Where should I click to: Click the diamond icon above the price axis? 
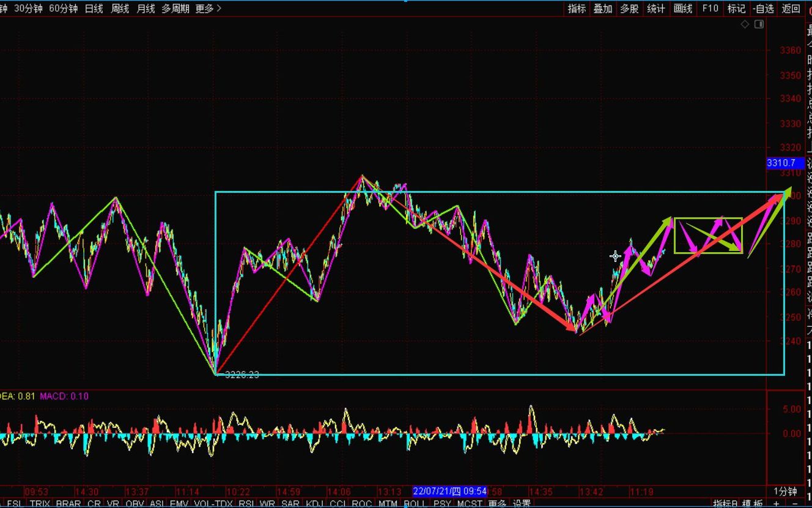745,24
